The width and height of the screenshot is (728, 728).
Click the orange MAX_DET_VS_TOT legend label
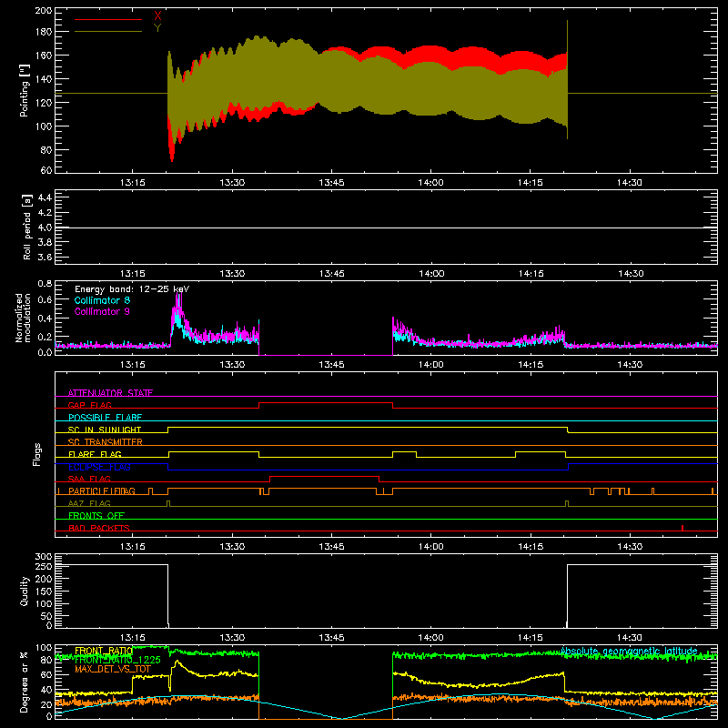coord(112,669)
